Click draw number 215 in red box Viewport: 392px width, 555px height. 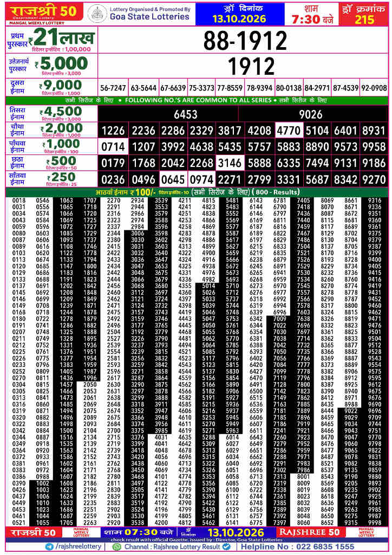point(364,19)
